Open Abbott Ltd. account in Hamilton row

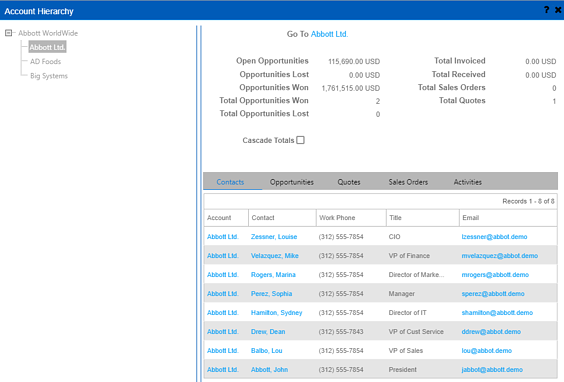(x=223, y=313)
